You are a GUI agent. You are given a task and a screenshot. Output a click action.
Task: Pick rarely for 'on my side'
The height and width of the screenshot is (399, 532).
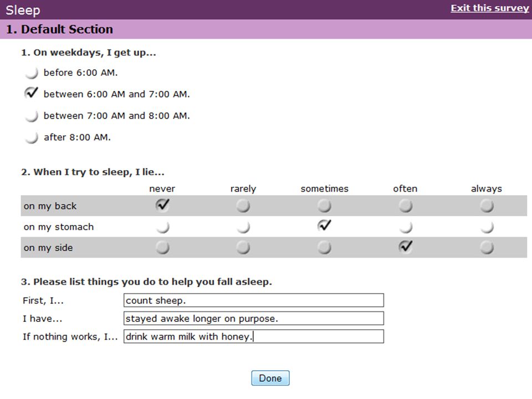(x=243, y=247)
